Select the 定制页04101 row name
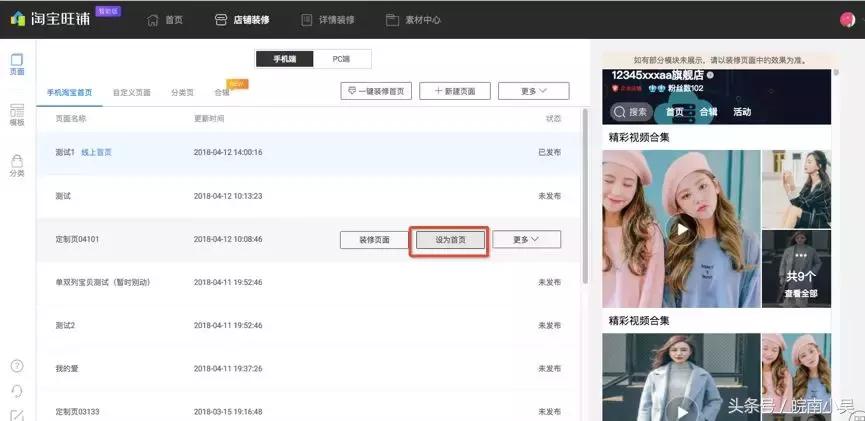The width and height of the screenshot is (865, 421). point(77,239)
